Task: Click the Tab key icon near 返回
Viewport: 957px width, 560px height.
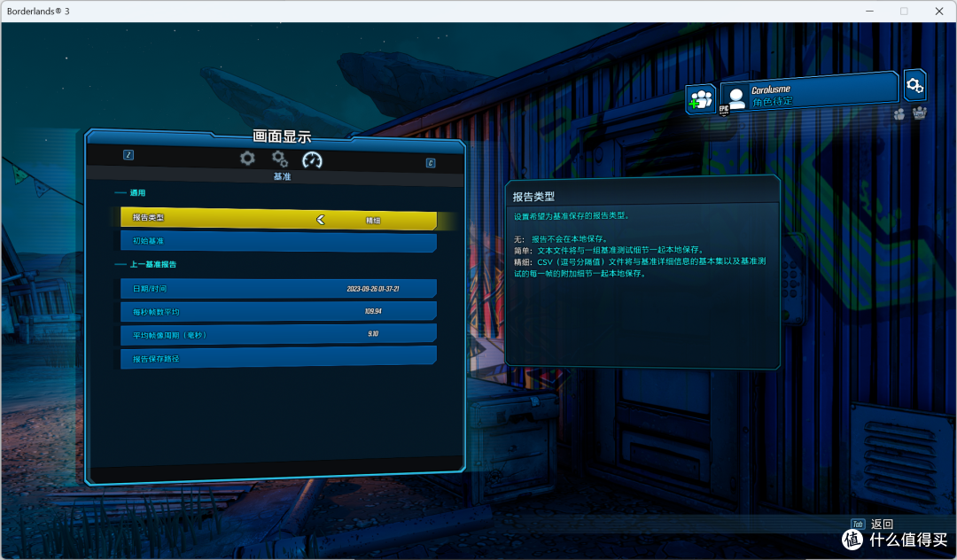Action: coord(858,524)
